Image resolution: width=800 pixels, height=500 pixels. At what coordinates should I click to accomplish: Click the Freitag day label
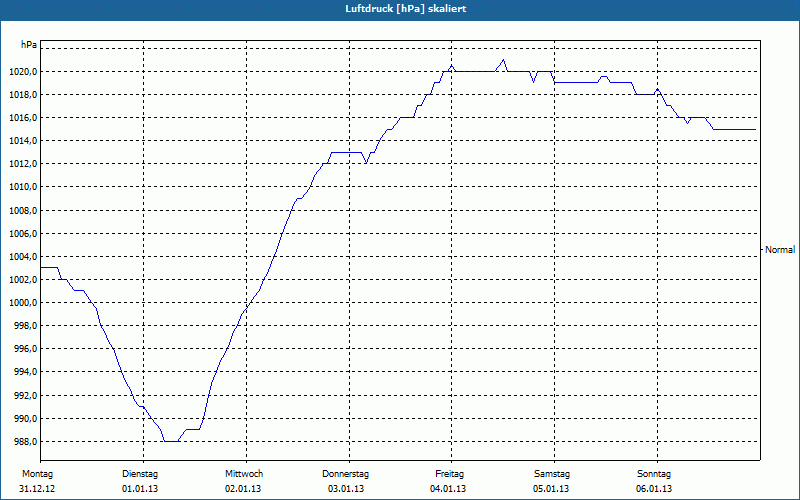[450, 474]
